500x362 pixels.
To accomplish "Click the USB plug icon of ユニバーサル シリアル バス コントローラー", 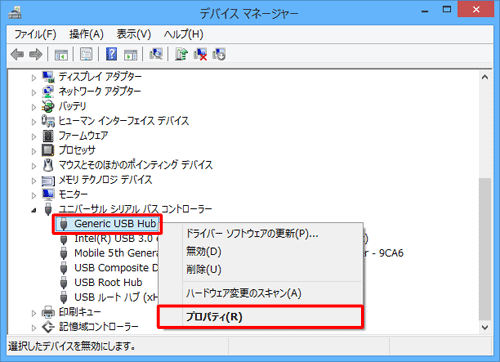I will click(48, 209).
